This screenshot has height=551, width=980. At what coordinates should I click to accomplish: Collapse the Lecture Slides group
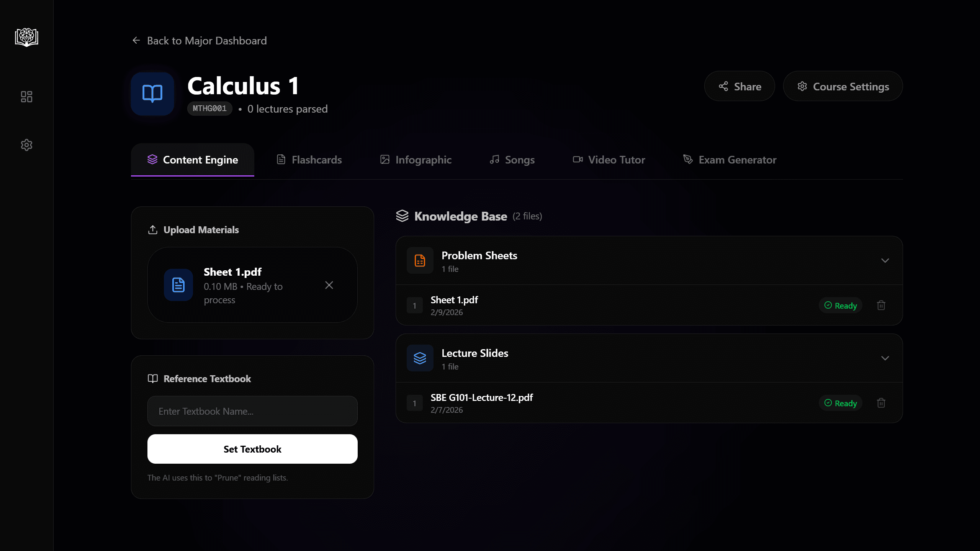tap(885, 358)
